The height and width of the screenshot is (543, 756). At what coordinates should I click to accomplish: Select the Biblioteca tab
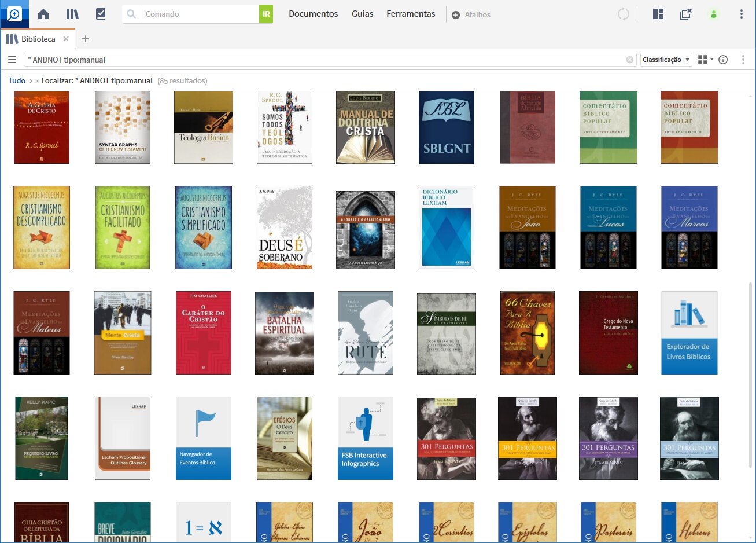(x=38, y=39)
